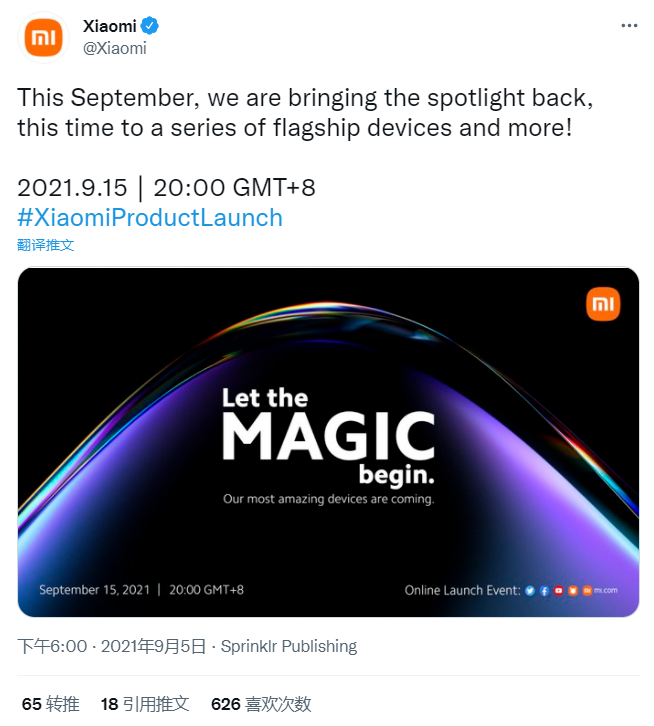Viewport: 654px width, 726px height.
Task: View the 65 转推 retweets list
Action: (x=50, y=704)
